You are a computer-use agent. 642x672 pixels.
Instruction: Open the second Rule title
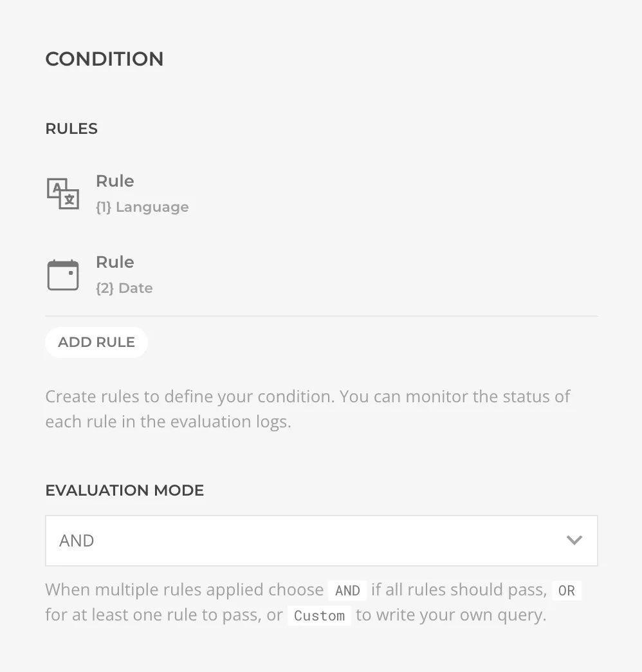[x=115, y=262]
